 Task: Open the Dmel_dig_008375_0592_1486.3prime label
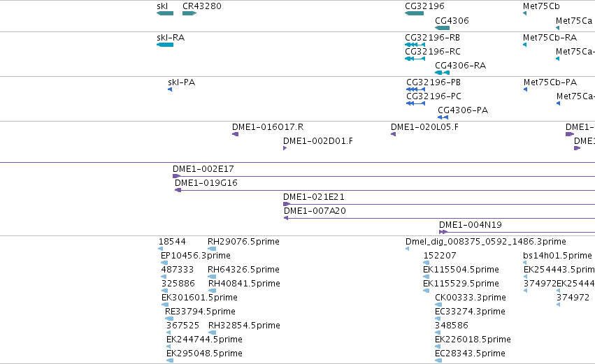pyautogui.click(x=486, y=242)
